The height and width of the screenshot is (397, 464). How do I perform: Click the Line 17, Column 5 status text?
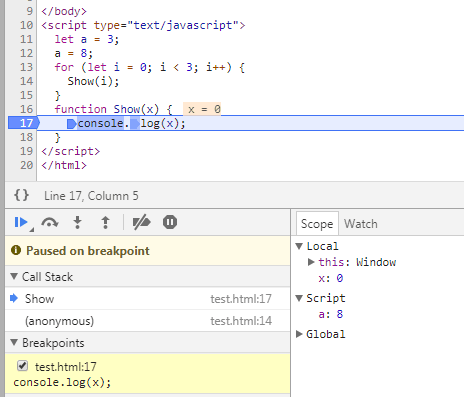coord(91,196)
